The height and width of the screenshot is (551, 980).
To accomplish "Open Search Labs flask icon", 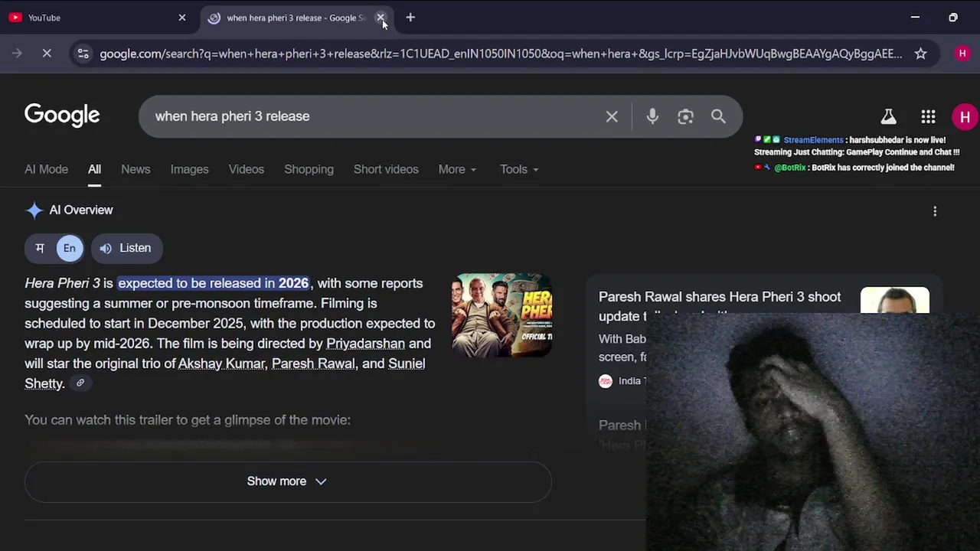I will pyautogui.click(x=888, y=116).
